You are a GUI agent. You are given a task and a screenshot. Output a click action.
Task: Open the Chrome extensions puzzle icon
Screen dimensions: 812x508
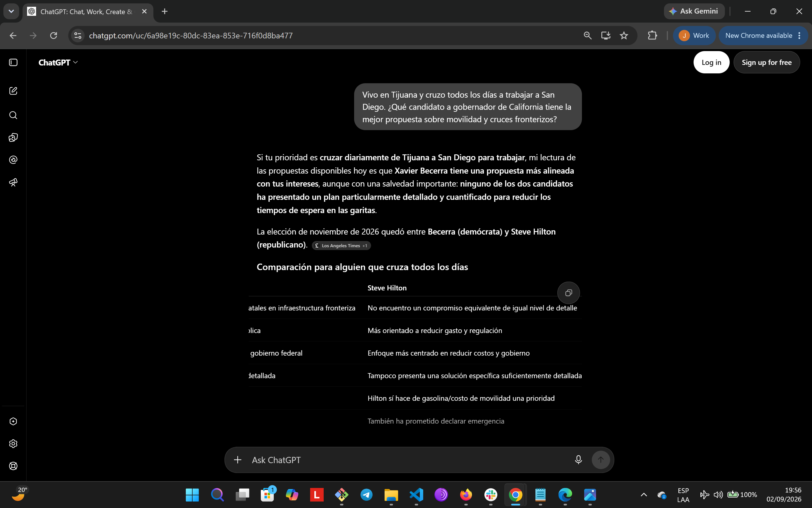click(x=652, y=36)
